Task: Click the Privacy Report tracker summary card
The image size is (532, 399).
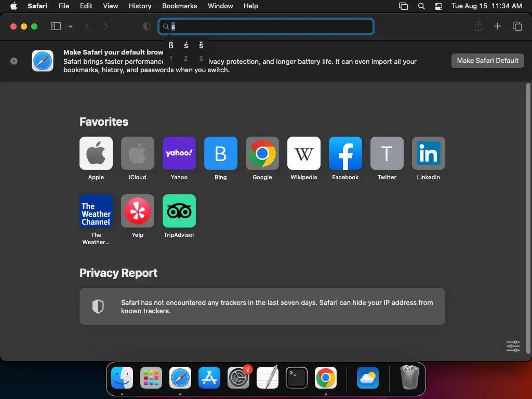Action: 262,307
